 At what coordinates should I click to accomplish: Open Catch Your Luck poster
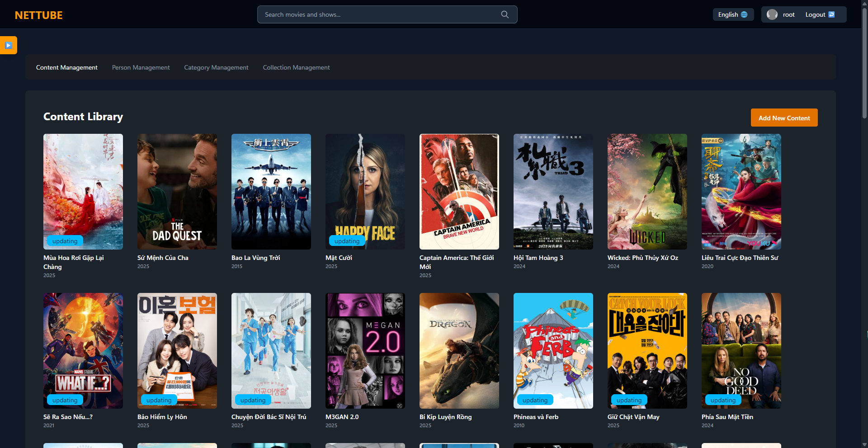tap(647, 351)
